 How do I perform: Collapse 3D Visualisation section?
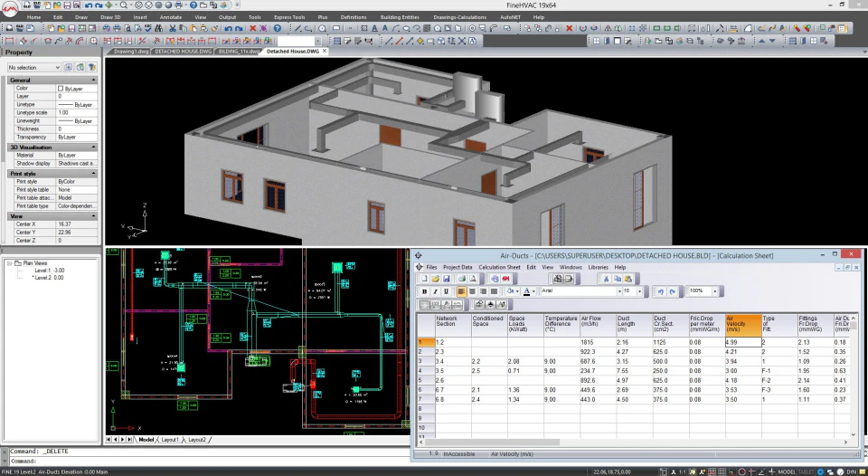pyautogui.click(x=93, y=148)
